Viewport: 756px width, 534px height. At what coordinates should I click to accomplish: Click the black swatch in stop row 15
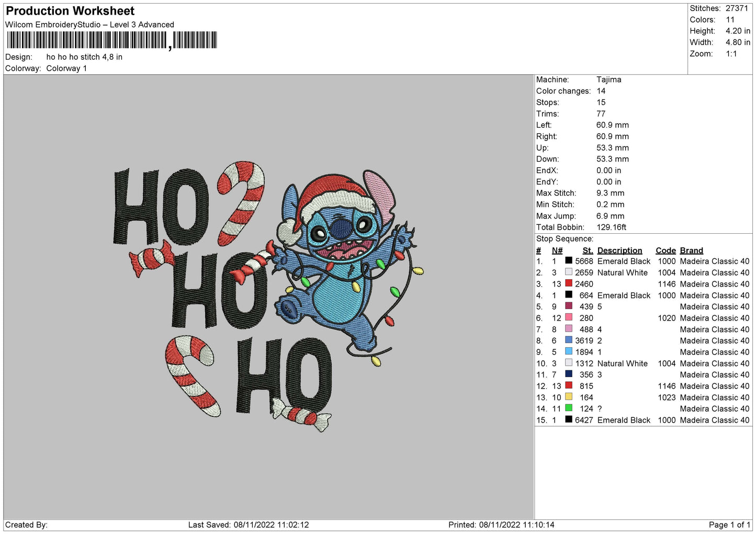tap(569, 419)
